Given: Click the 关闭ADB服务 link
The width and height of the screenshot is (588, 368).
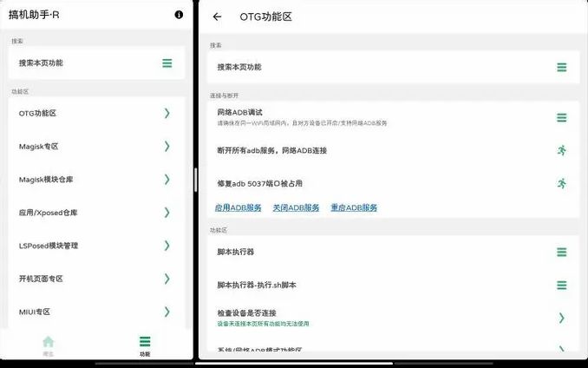Looking at the screenshot, I should tap(296, 208).
